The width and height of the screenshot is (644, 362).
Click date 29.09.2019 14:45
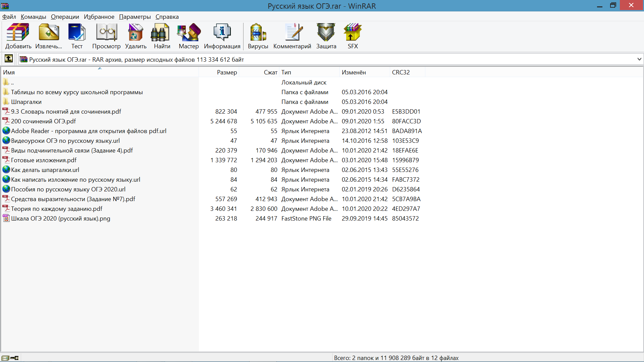point(365,218)
